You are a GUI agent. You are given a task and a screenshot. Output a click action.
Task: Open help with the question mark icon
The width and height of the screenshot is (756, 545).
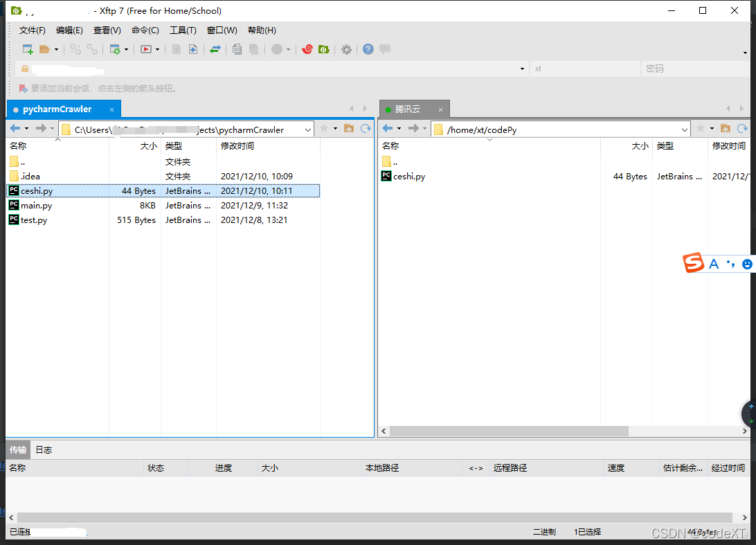pos(368,49)
